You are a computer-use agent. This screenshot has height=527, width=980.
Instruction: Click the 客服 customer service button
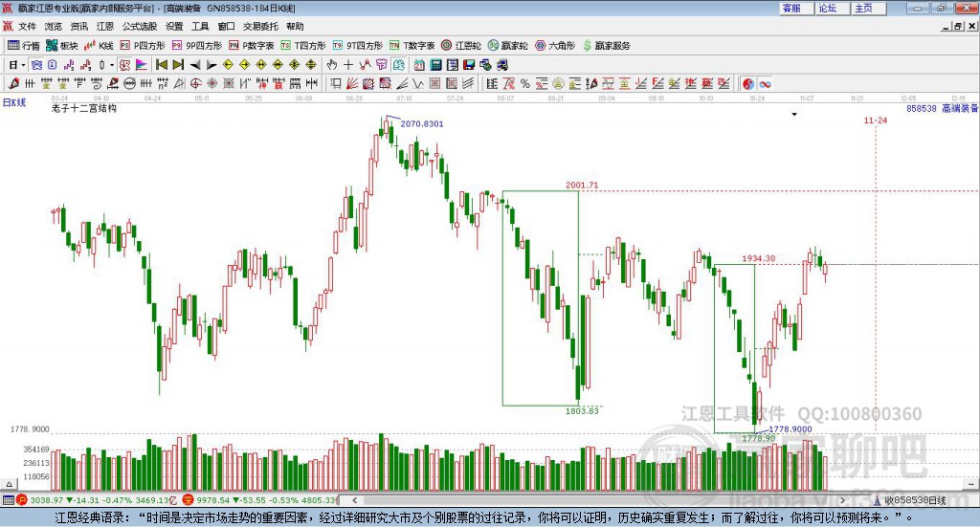point(795,8)
